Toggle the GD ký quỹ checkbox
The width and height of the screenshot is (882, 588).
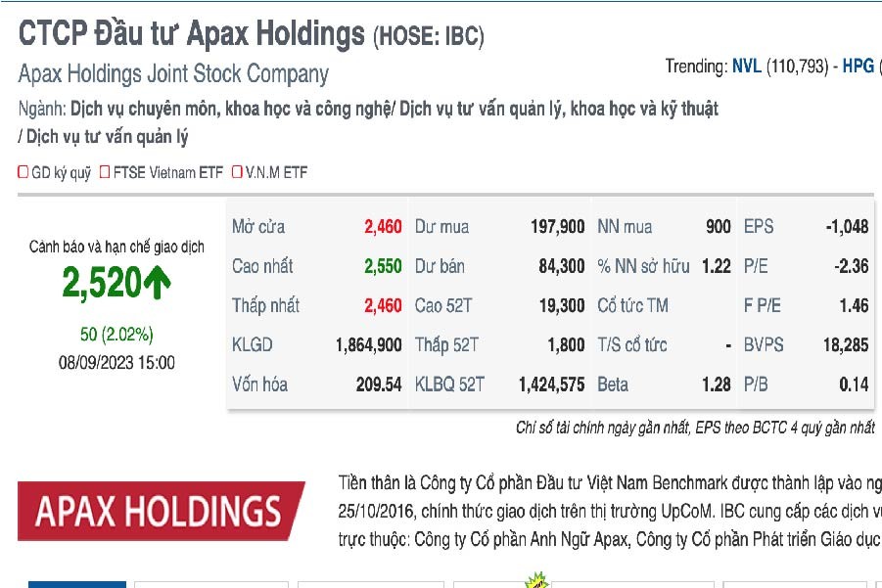click(x=23, y=173)
